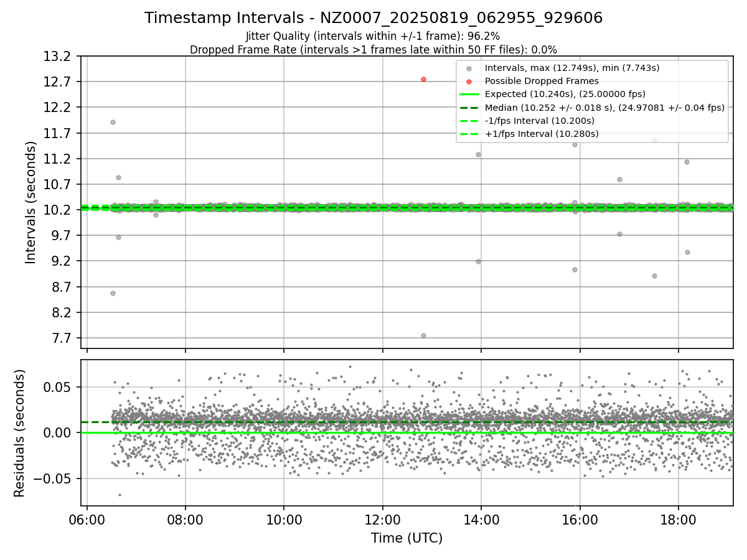Click legend entry Possible Dropped Frames
The width and height of the screenshot is (747, 560).
[x=542, y=81]
